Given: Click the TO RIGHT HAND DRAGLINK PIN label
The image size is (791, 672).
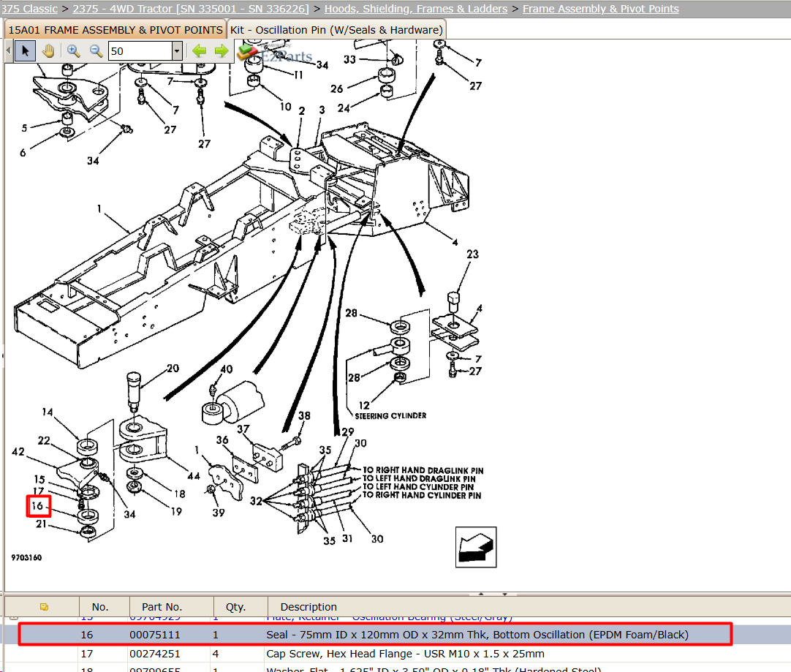Looking at the screenshot, I should (423, 470).
